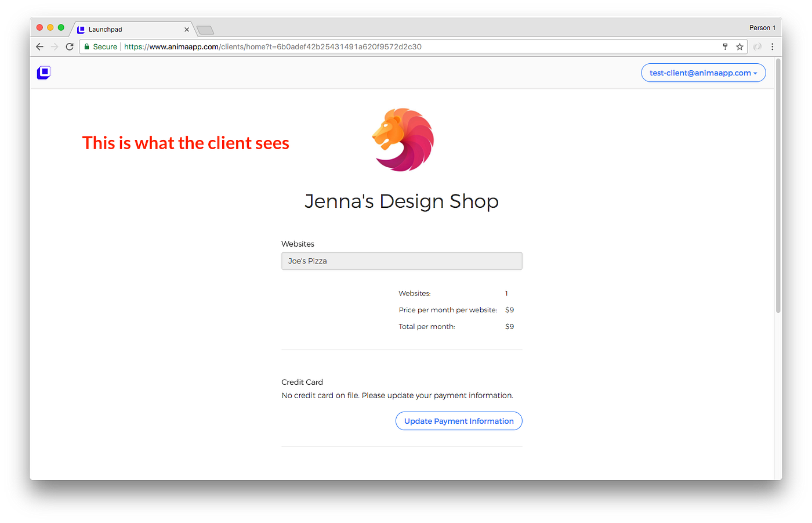The width and height of the screenshot is (812, 523).
Task: Bookmark the page with the star icon
Action: [x=739, y=47]
